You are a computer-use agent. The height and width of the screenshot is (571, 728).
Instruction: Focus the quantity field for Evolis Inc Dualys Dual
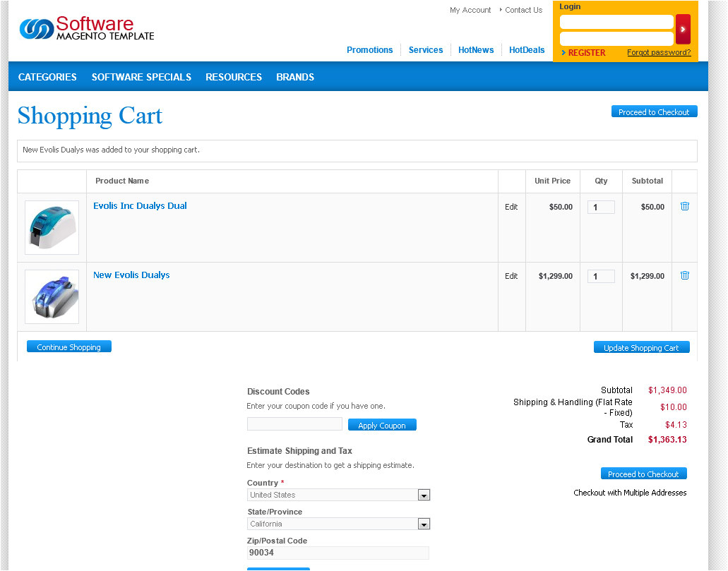[601, 207]
